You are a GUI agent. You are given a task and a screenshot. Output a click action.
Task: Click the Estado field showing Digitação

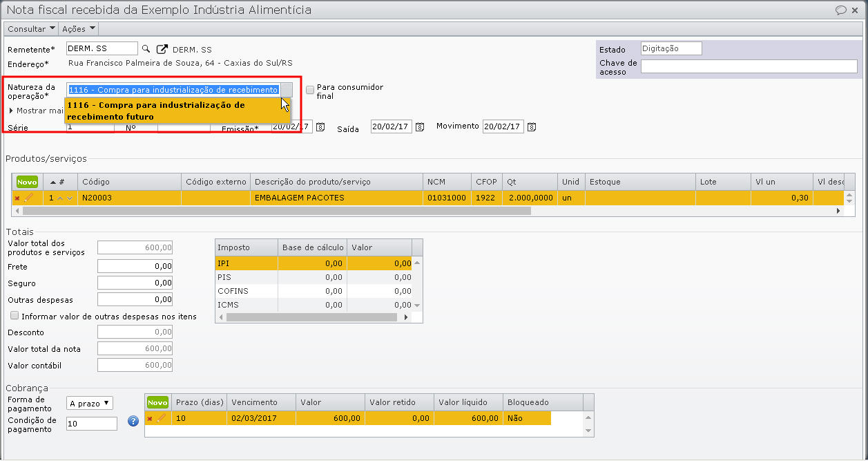[671, 48]
